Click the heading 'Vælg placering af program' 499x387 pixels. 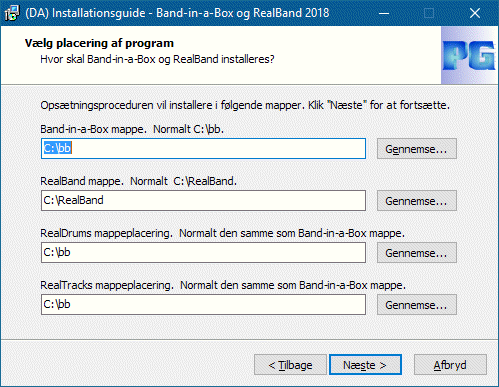click(99, 43)
